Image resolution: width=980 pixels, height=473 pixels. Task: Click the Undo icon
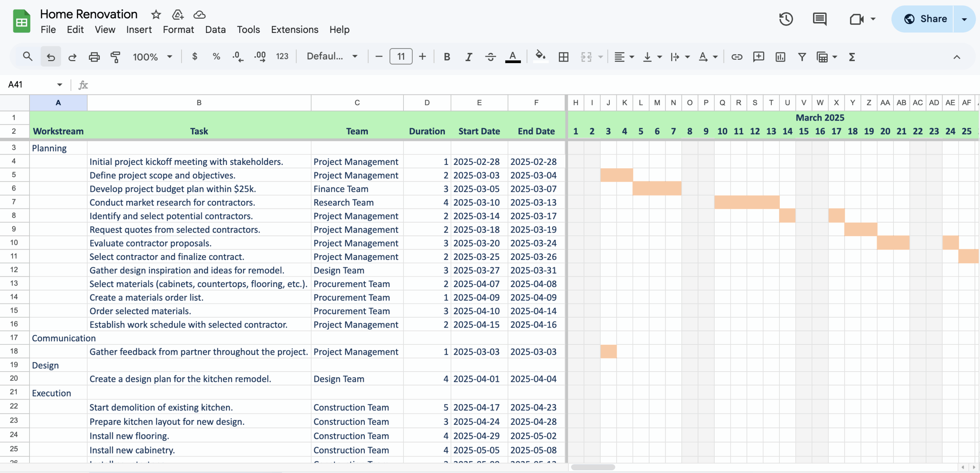[51, 56]
